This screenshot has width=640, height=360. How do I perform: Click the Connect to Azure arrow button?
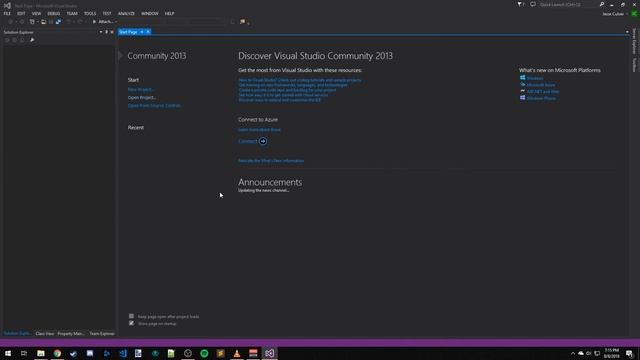[x=263, y=141]
